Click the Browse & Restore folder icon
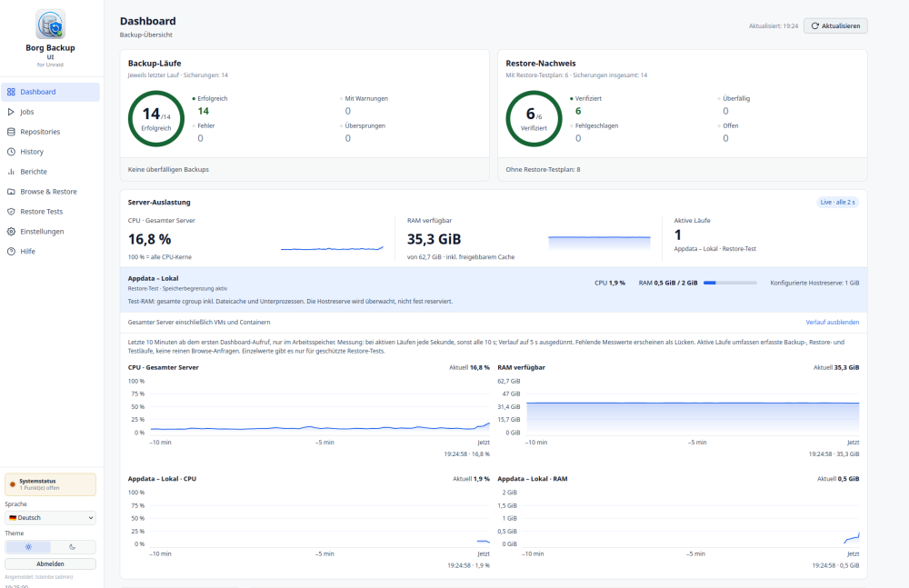The image size is (909, 588). [11, 192]
